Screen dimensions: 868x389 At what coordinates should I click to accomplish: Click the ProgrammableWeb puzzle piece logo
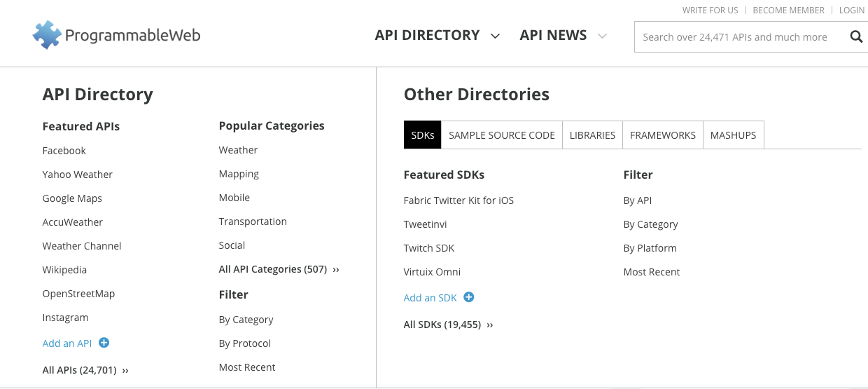click(47, 35)
